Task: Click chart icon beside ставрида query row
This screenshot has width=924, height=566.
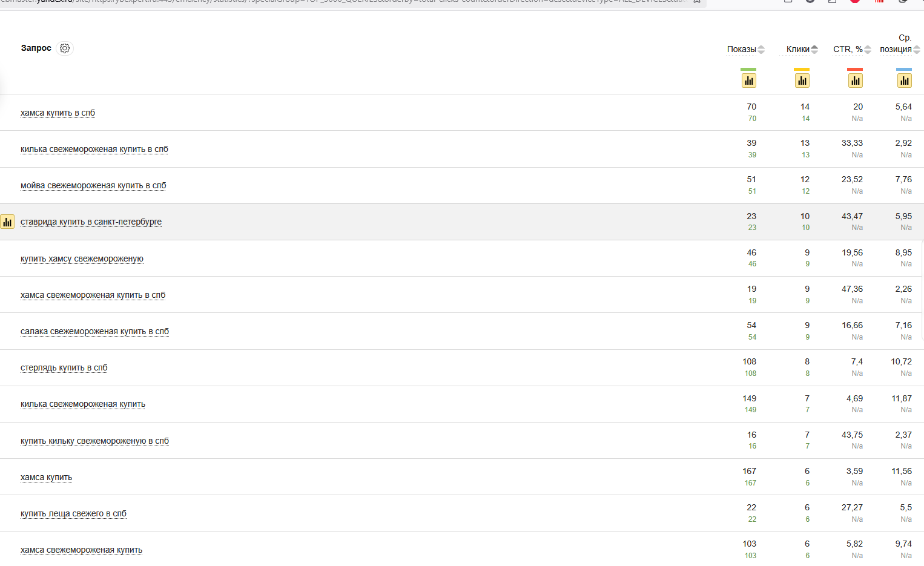Action: (7, 222)
